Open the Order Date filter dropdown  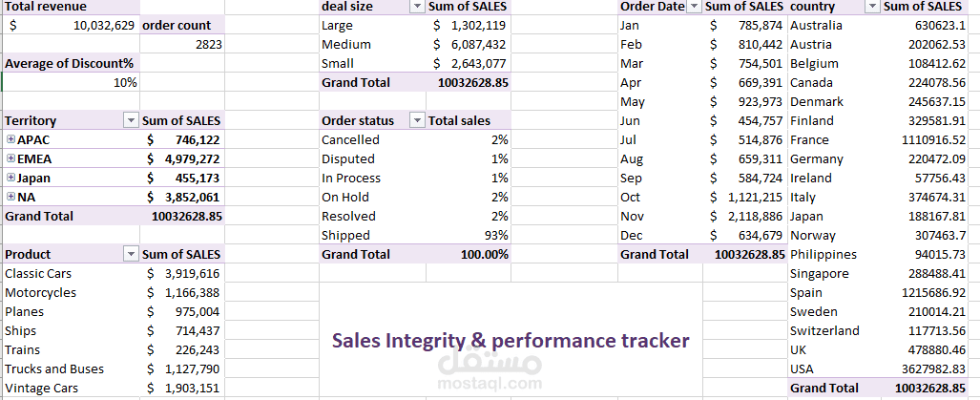[x=693, y=7]
